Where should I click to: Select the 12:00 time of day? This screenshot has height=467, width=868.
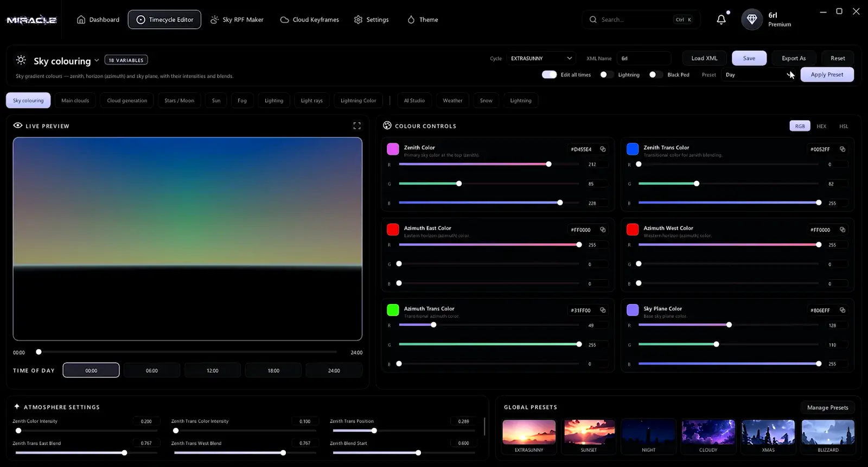213,370
